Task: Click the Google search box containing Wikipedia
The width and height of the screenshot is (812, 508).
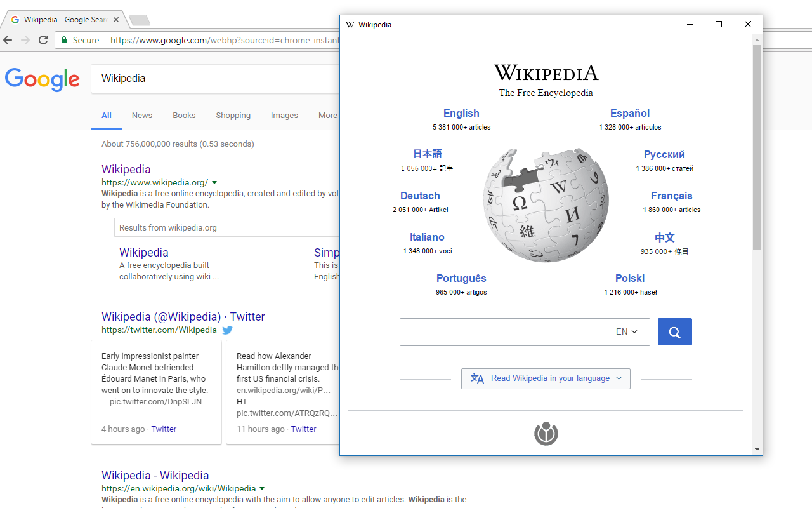Action: coord(216,79)
